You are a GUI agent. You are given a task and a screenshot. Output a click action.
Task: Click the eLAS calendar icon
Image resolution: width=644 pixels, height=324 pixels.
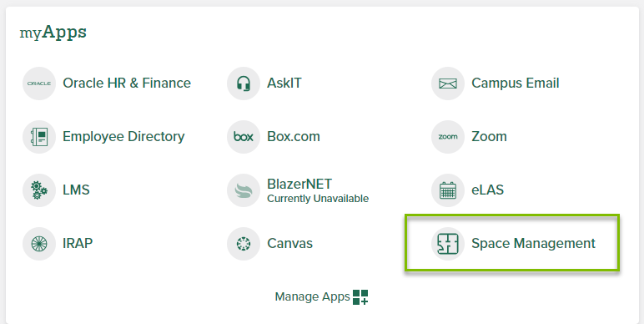448,190
